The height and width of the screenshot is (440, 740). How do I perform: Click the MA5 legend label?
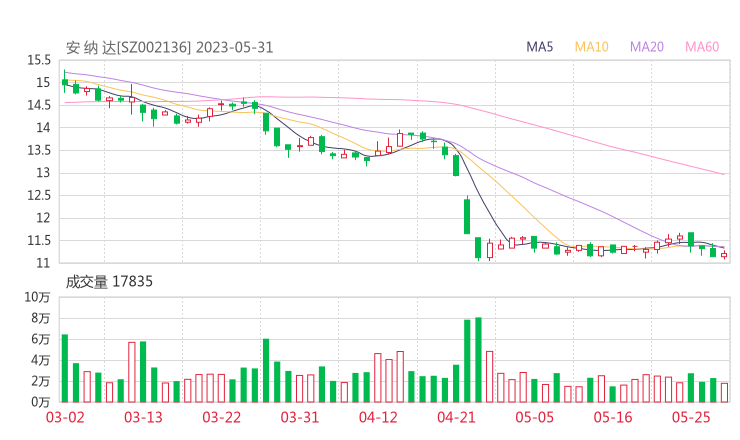(539, 47)
